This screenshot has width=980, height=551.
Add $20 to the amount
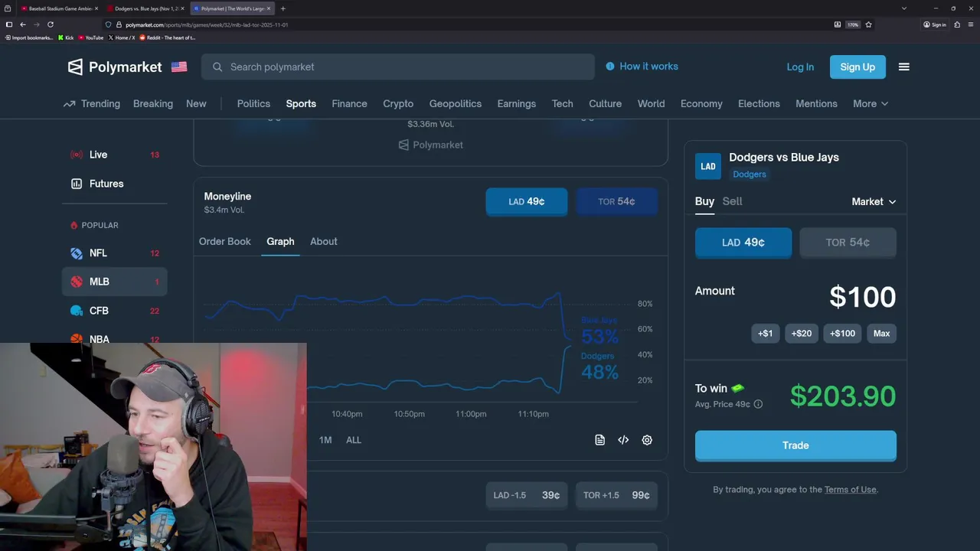coord(802,334)
